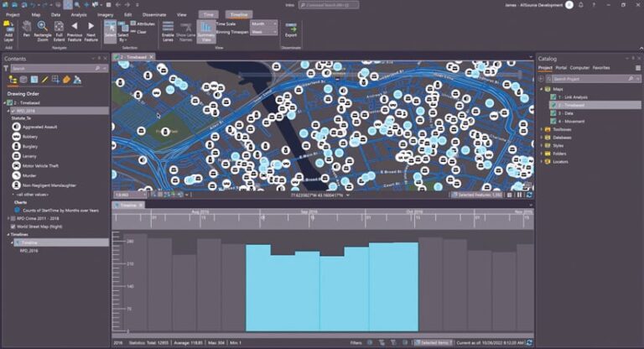This screenshot has width=644, height=349.
Task: Toggle the Selected Items filter button
Action: pos(433,342)
